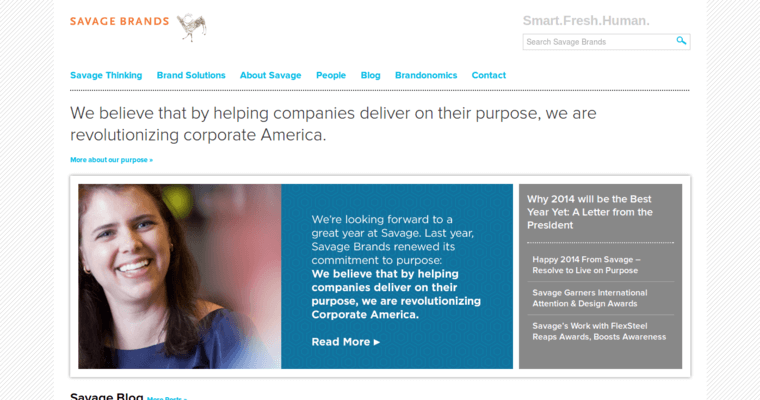This screenshot has height=400, width=760.
Task: Open the Savage Thinking menu
Action: click(x=106, y=75)
